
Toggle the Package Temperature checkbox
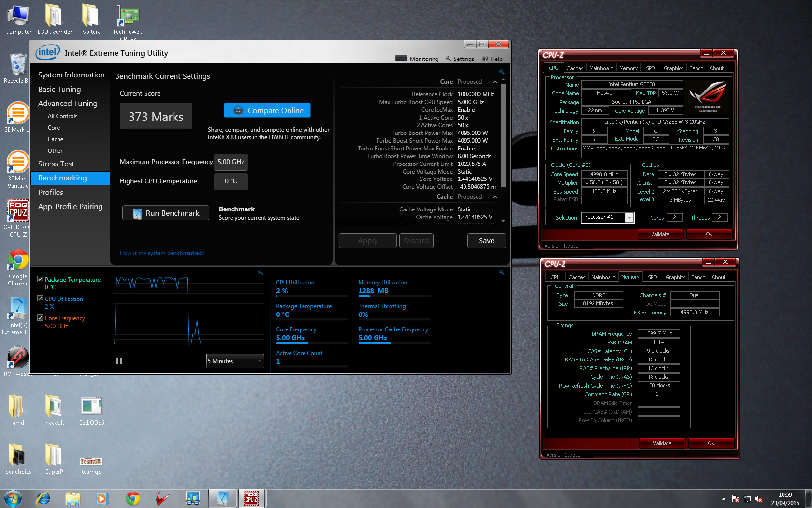(41, 279)
